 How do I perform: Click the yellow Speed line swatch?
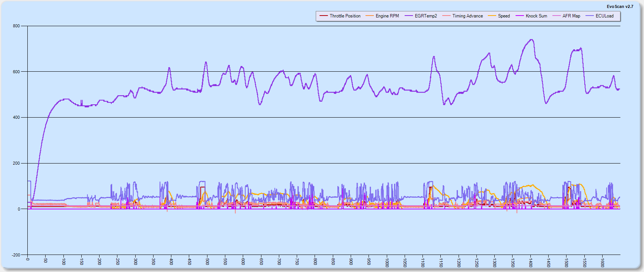(x=492, y=16)
